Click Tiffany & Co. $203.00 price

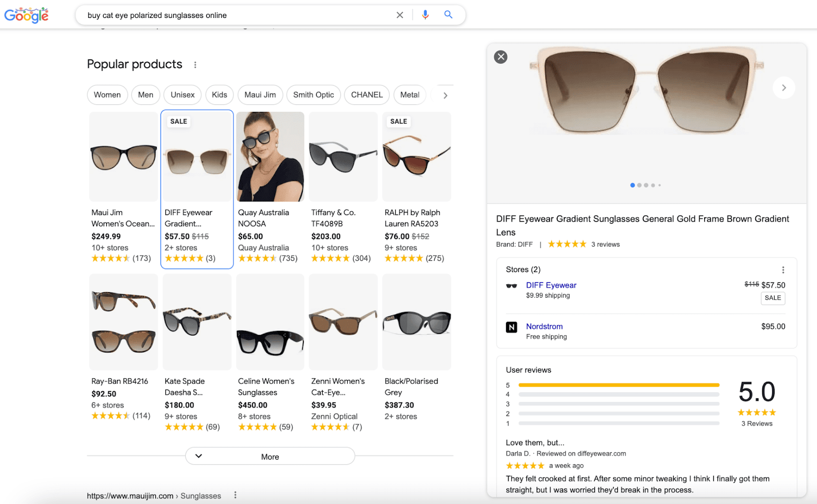(x=326, y=236)
